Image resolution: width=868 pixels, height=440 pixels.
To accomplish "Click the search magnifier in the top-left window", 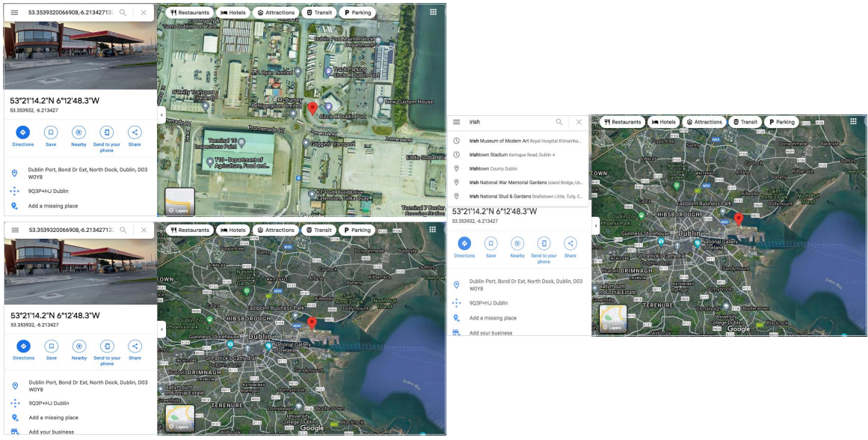I will point(123,13).
